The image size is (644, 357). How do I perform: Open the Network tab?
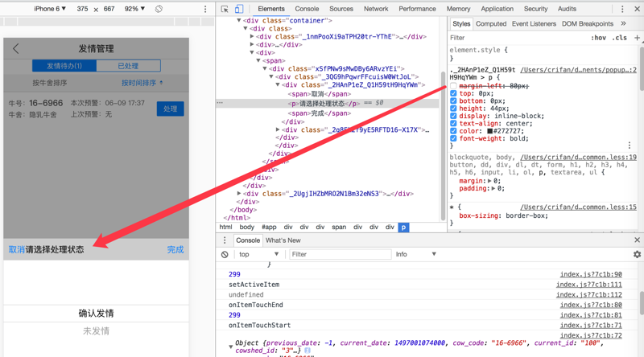click(376, 9)
